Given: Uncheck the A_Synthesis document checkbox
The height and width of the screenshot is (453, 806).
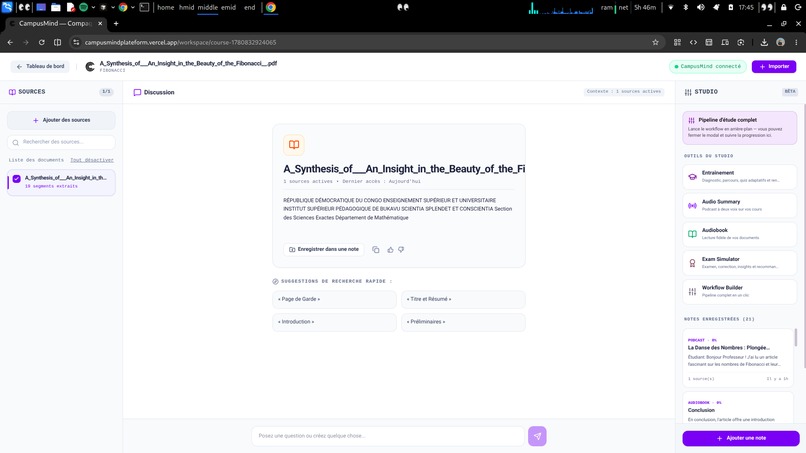Looking at the screenshot, I should (17, 178).
